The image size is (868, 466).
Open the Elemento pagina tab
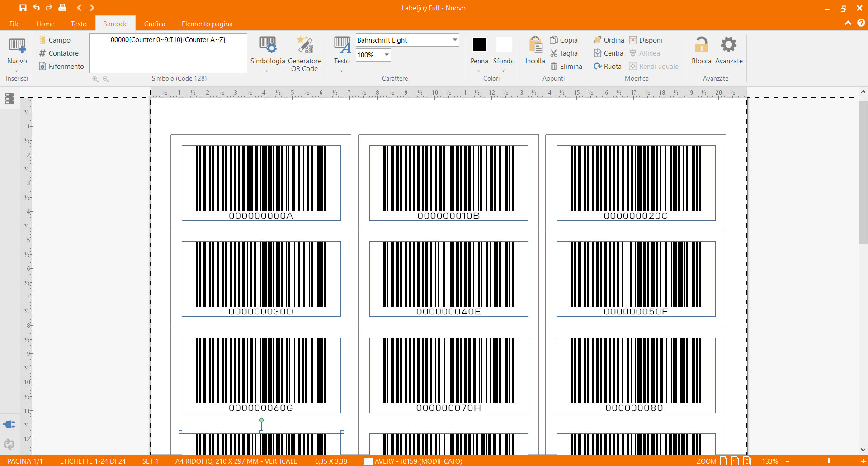(x=207, y=24)
